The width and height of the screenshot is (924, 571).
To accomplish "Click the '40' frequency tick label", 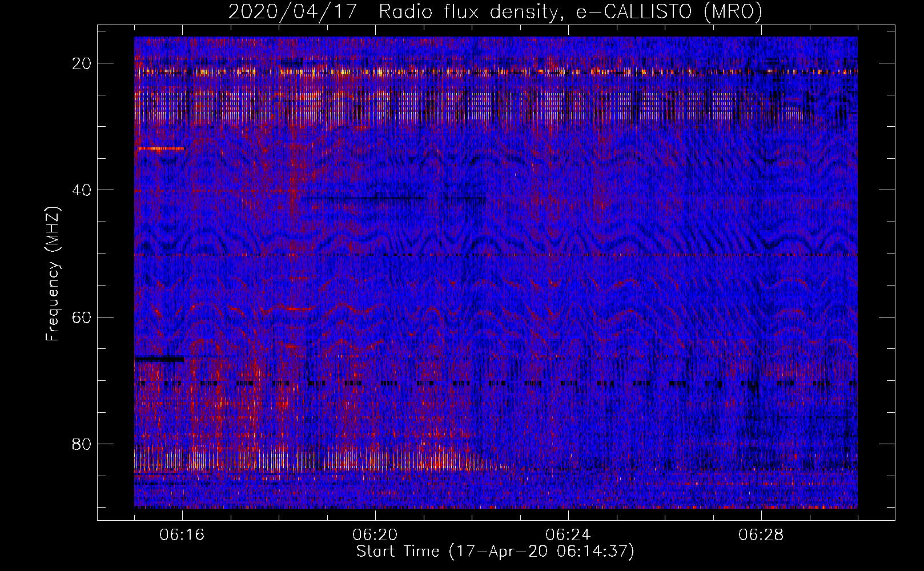I will pos(82,190).
